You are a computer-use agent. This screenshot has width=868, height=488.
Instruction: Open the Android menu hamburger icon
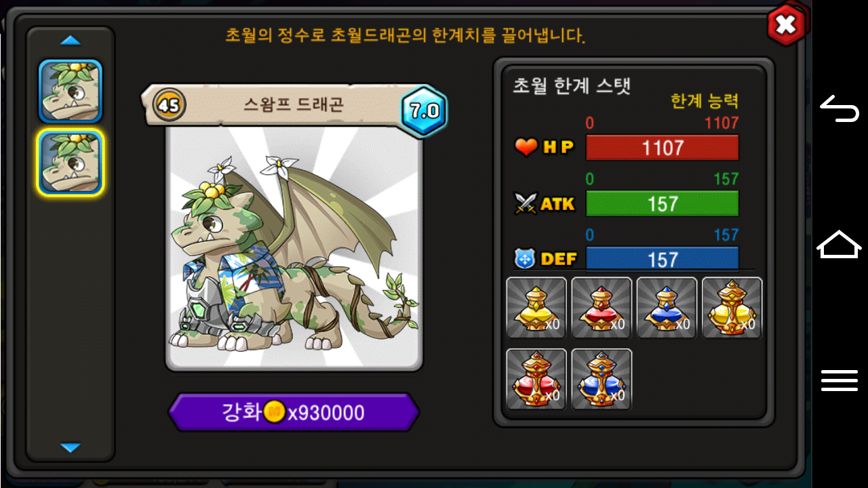point(840,380)
